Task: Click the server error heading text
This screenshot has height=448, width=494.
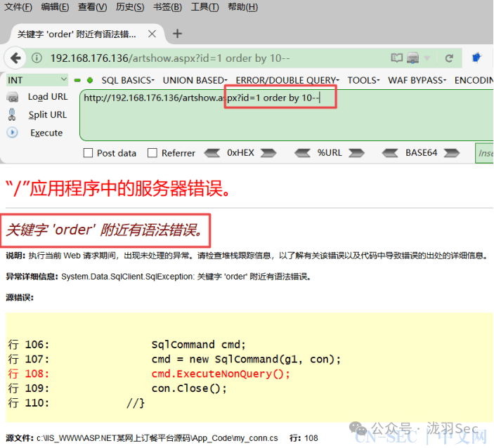Action: 118,189
